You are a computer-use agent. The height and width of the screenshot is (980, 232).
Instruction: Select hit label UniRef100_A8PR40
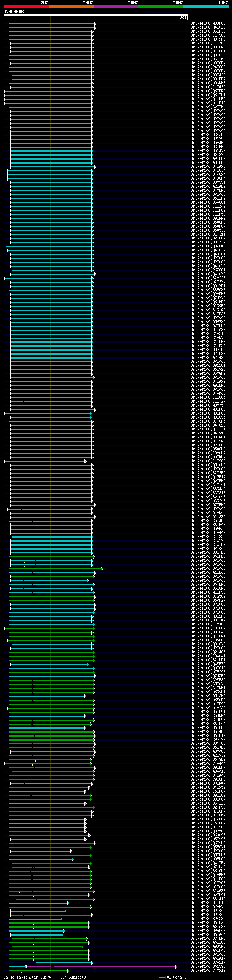click(208, 632)
